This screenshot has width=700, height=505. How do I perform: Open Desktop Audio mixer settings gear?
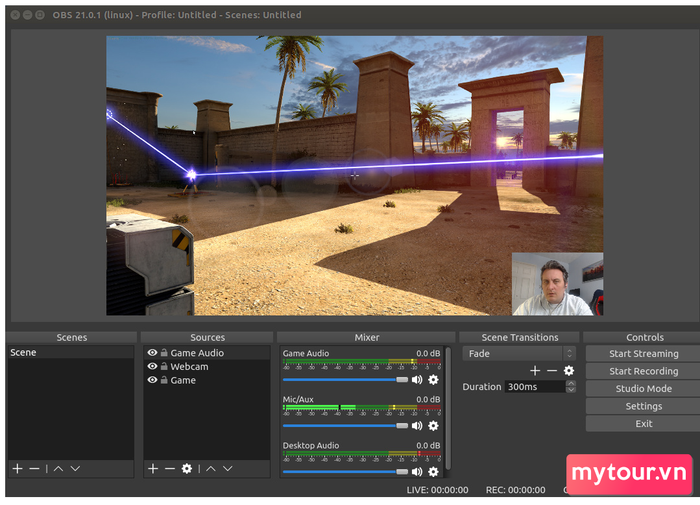pyautogui.click(x=433, y=472)
